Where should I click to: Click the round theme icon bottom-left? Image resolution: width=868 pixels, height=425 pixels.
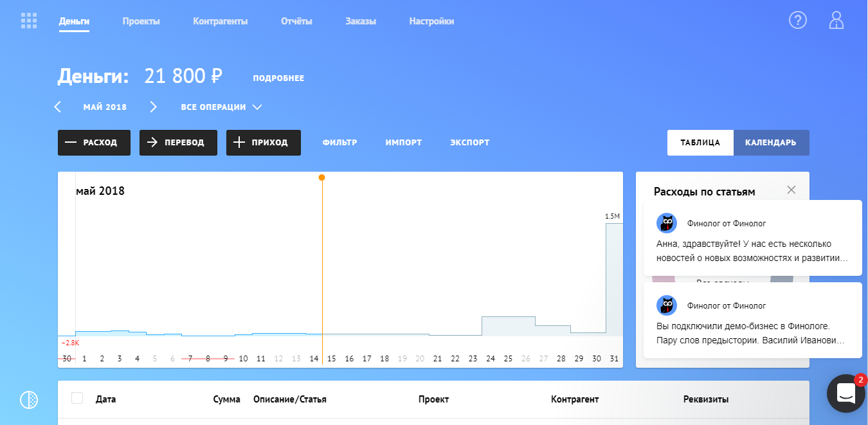pos(29,400)
